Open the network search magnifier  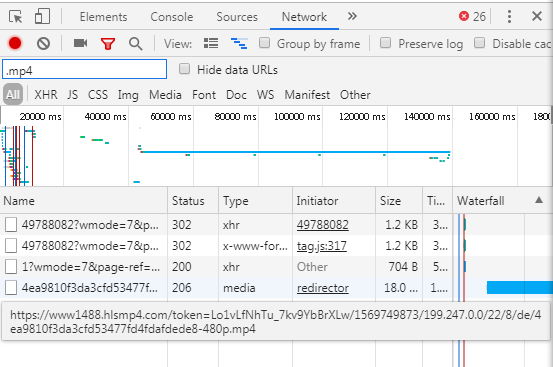coord(135,44)
